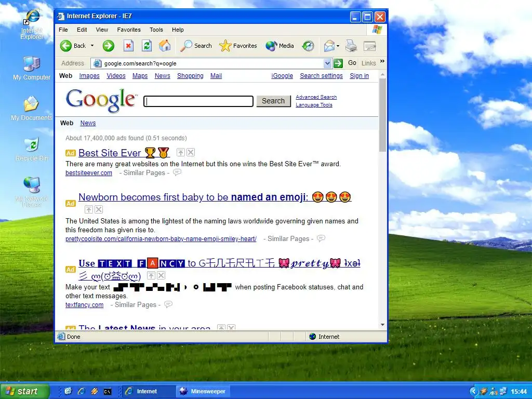Viewport: 532px width, 399px height.
Task: Open the Maps link
Action: 140,76
